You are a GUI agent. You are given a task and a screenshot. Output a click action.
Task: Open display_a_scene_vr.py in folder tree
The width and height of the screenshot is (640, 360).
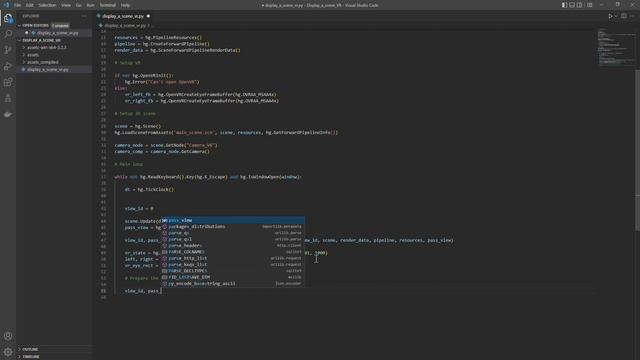(x=48, y=69)
